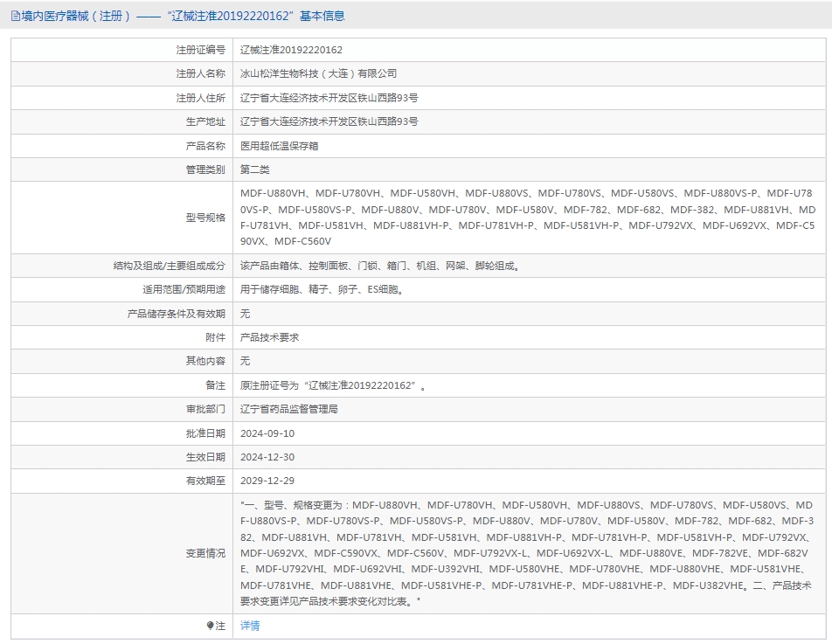The image size is (832, 644).
Task: Click the address value in the 生产地址 row
Action: pos(329,121)
